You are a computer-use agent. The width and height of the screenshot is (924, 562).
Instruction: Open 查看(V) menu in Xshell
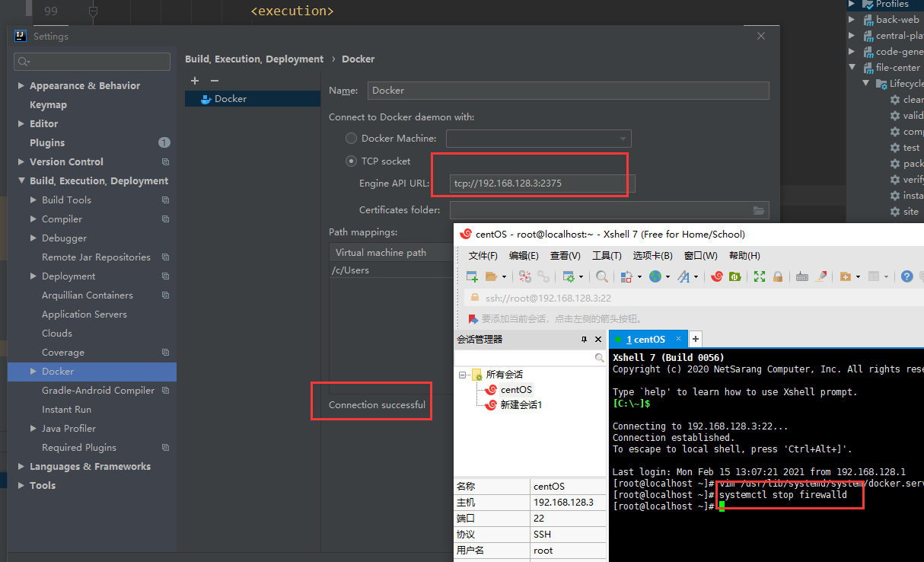tap(565, 256)
